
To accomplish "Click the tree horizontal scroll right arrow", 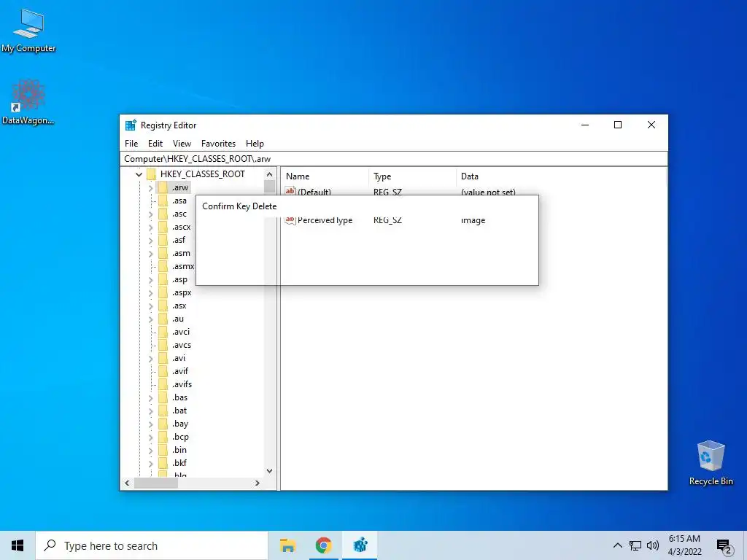I will click(x=258, y=483).
